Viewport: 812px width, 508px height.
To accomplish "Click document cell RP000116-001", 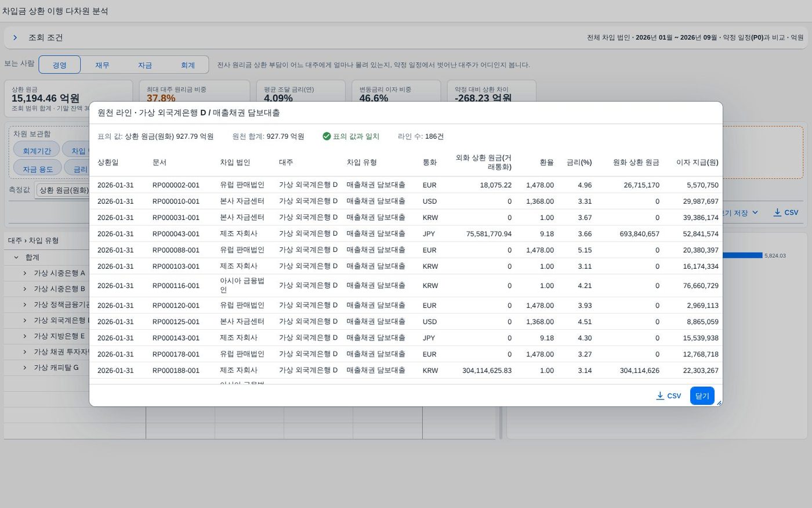I will 176,286.
